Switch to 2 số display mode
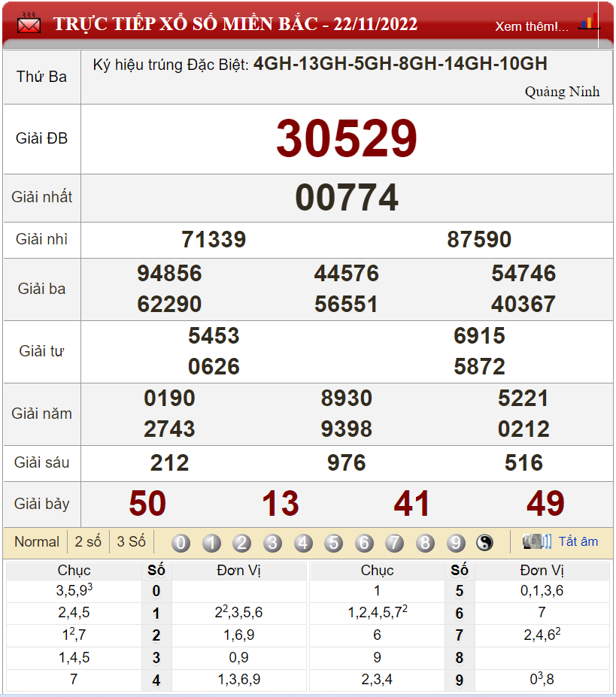 click(88, 542)
